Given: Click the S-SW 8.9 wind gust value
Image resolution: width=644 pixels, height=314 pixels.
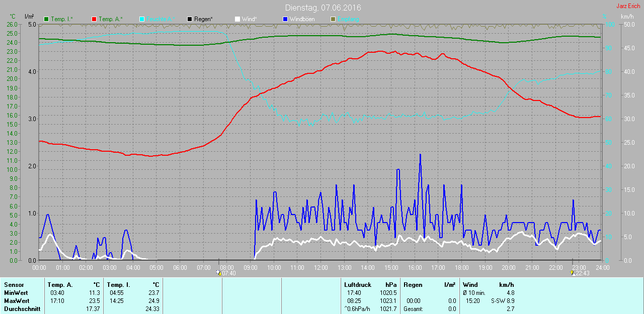Looking at the screenshot, I should click(x=503, y=301).
